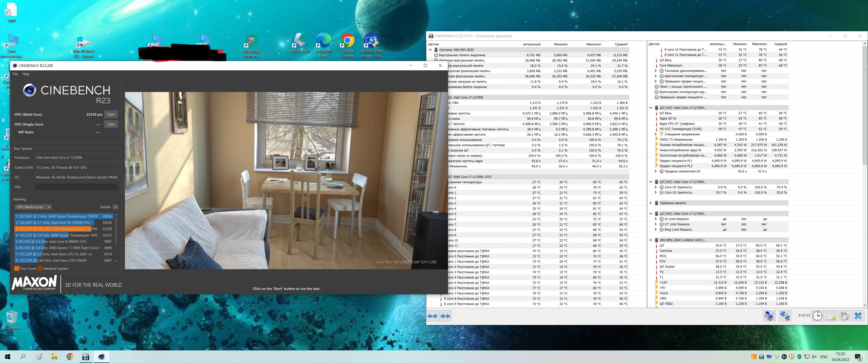This screenshot has width=868, height=363.
Task: Open Cinebench File menu
Action: click(15, 74)
